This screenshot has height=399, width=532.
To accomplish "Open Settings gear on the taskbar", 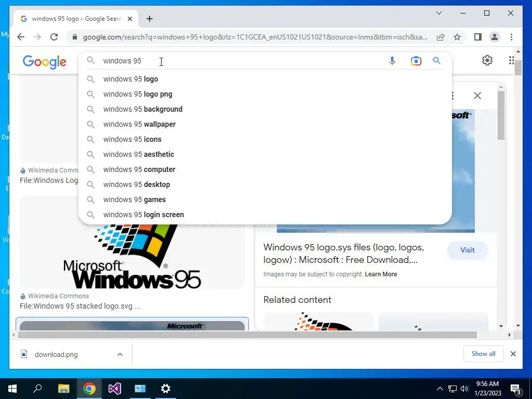I will point(166,389).
